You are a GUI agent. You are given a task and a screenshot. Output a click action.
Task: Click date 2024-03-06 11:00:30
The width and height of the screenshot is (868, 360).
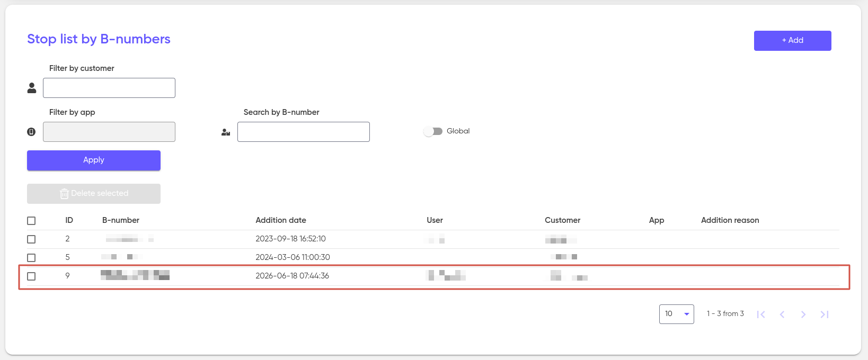pos(293,257)
